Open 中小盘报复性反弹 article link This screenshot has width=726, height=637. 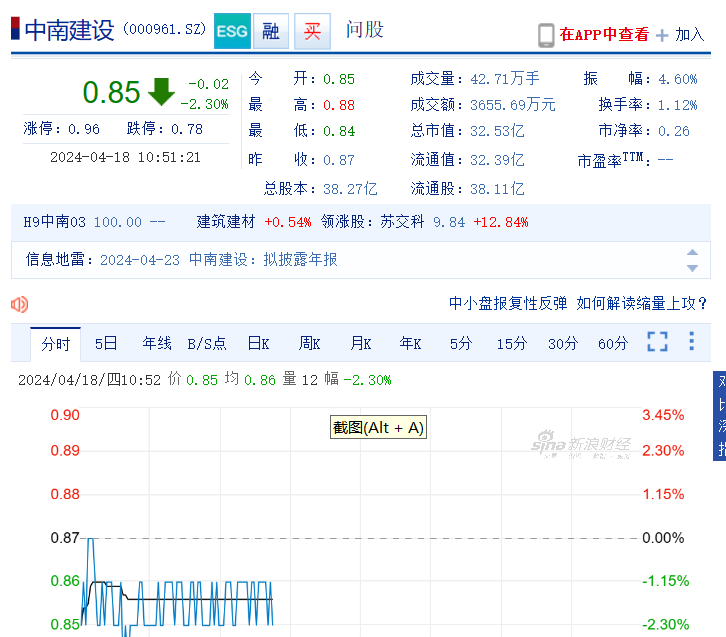point(508,303)
